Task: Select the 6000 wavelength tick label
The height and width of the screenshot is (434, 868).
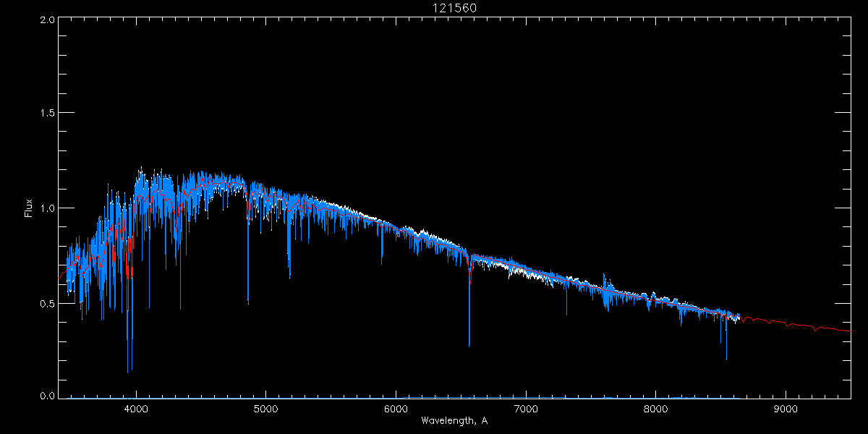Action: click(x=396, y=407)
